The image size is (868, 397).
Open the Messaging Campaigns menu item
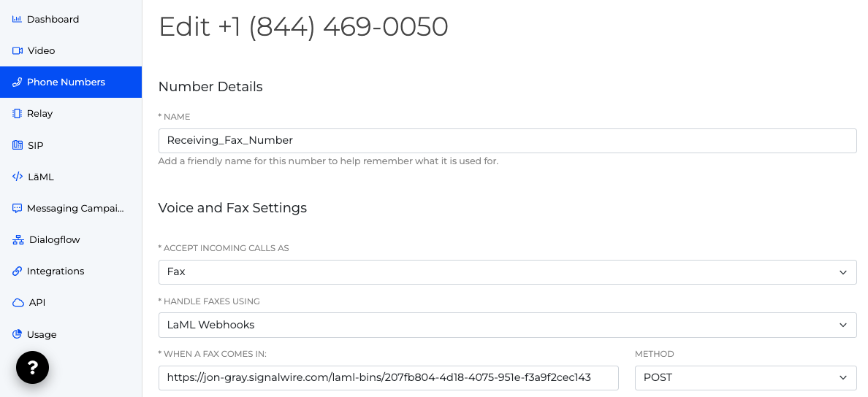(75, 209)
